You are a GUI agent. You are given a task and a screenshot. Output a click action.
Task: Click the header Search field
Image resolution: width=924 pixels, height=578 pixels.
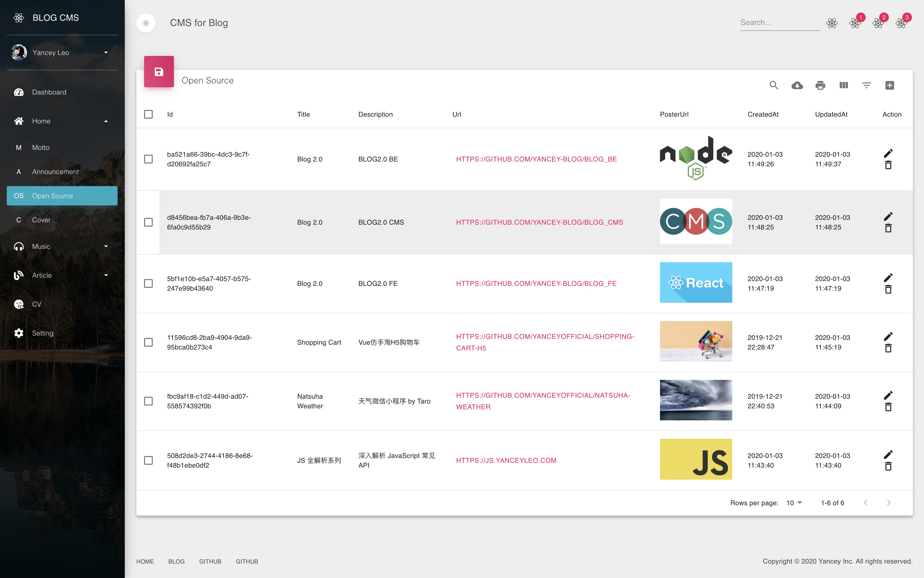(780, 23)
